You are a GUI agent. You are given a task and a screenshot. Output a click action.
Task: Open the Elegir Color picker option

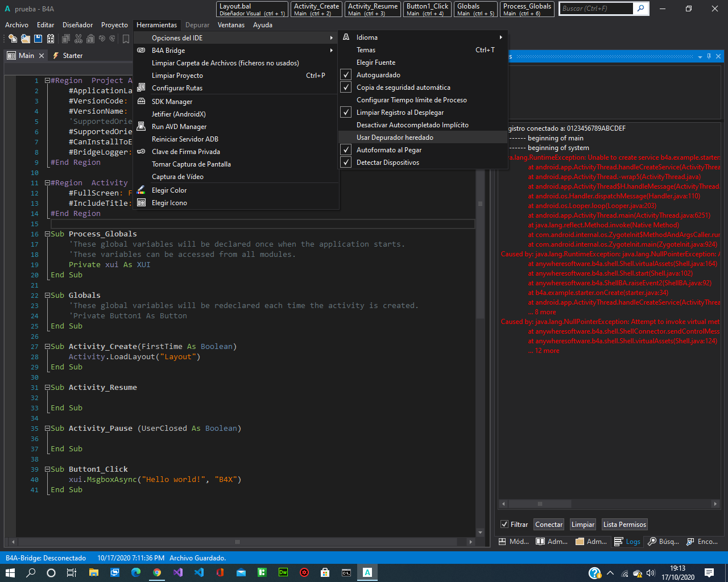coord(169,190)
